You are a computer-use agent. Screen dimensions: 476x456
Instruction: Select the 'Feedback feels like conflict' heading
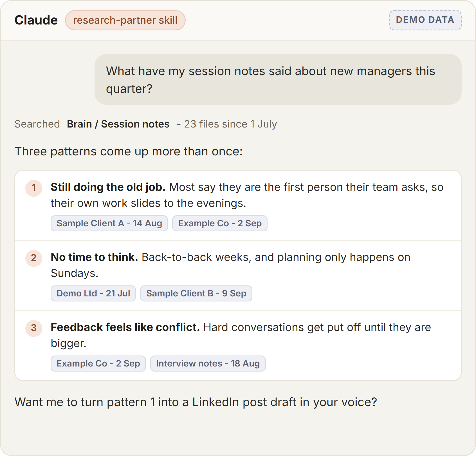pyautogui.click(x=125, y=327)
